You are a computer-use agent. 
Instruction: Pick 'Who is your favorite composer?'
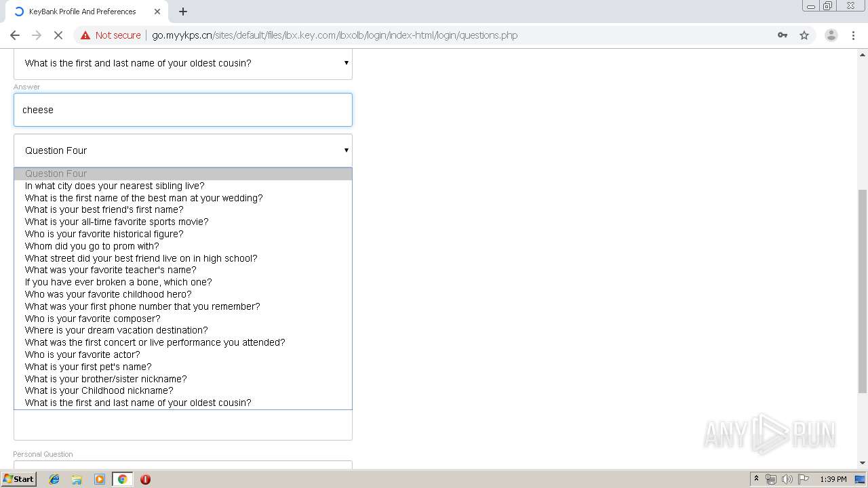coord(183,319)
